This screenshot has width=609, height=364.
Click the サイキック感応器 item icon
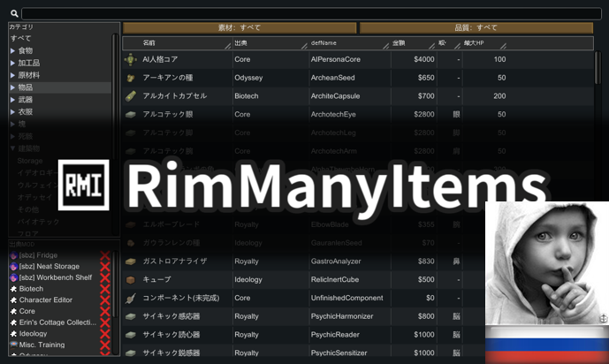(131, 316)
